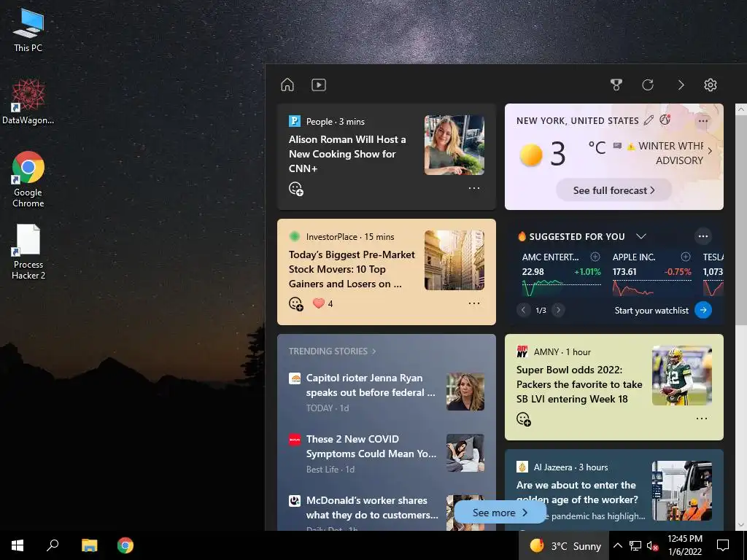This screenshot has height=560, width=747.
Task: Click Start your watchlist text
Action: [x=651, y=311]
